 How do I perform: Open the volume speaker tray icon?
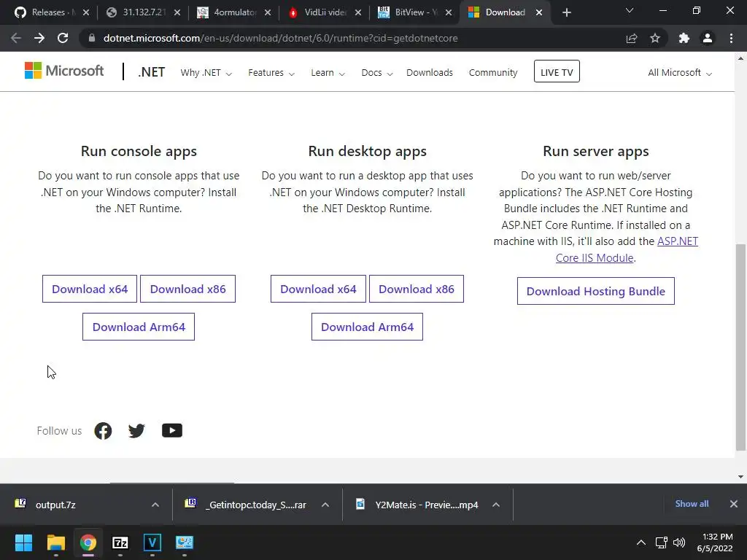(x=679, y=542)
